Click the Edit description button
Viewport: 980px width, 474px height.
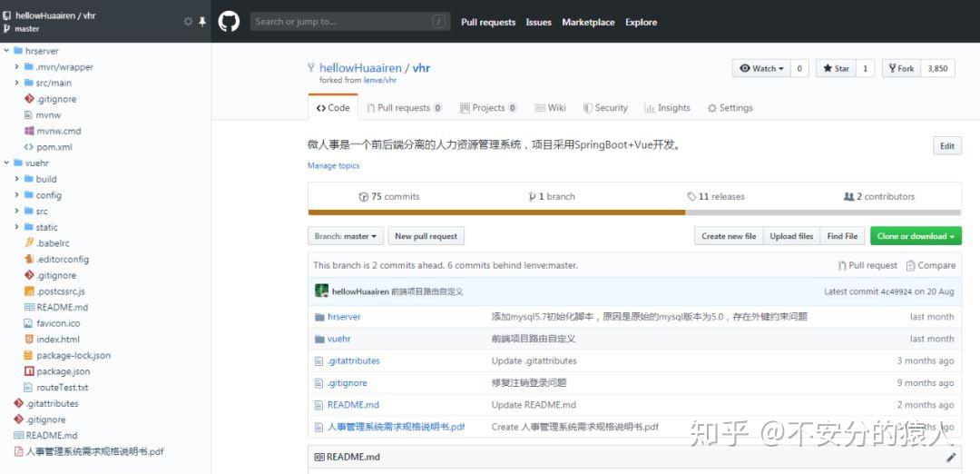[x=947, y=145]
